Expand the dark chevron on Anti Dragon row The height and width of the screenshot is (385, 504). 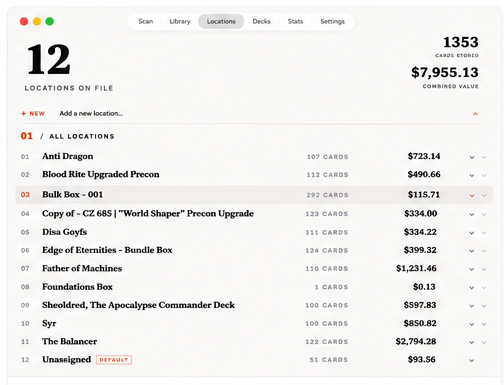coord(472,157)
